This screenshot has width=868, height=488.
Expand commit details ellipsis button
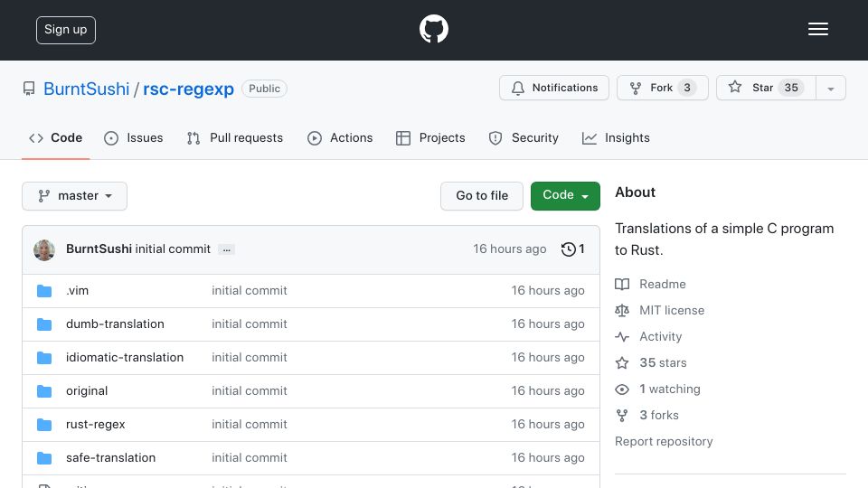pyautogui.click(x=226, y=249)
